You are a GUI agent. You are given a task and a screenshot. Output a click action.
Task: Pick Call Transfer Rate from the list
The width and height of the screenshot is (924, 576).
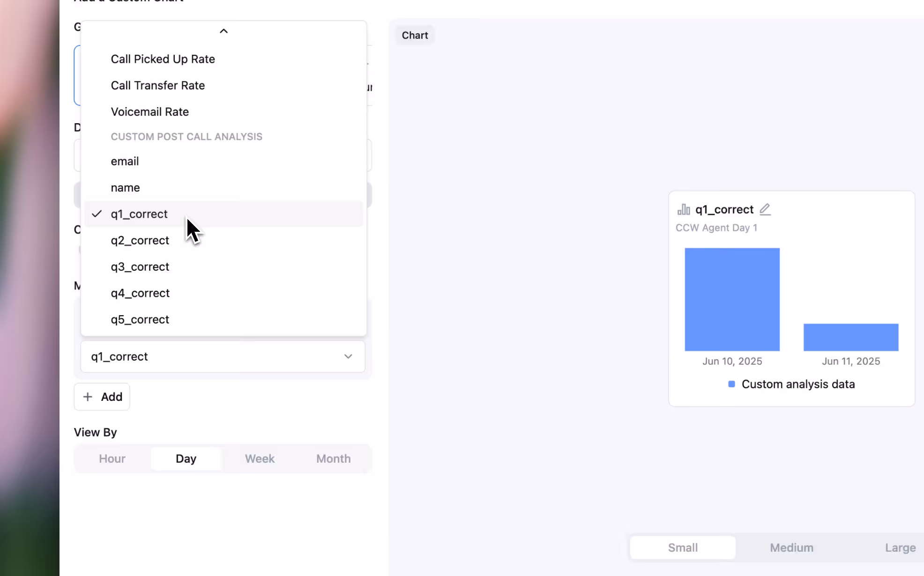click(157, 85)
